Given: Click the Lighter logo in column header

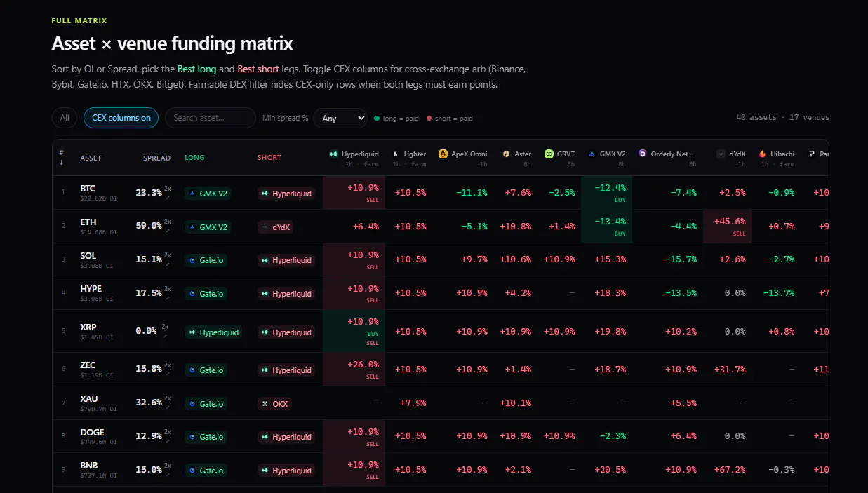Looking at the screenshot, I should tap(396, 154).
